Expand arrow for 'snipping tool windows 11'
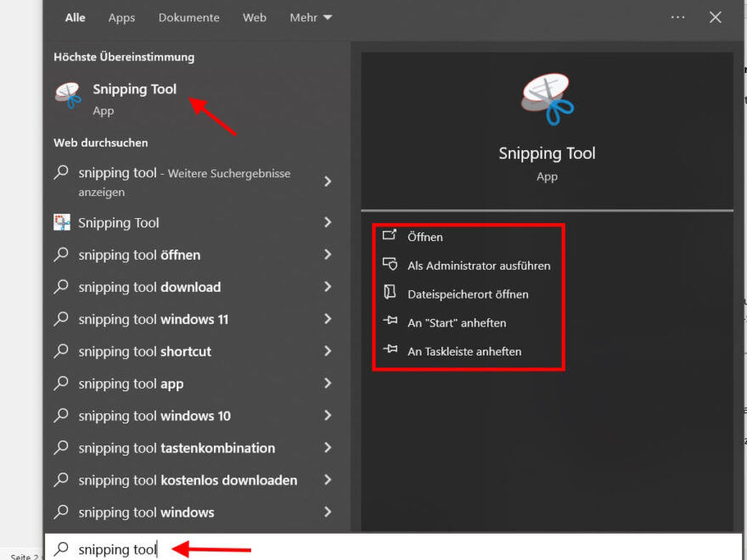Image resolution: width=747 pixels, height=560 pixels. coord(328,318)
